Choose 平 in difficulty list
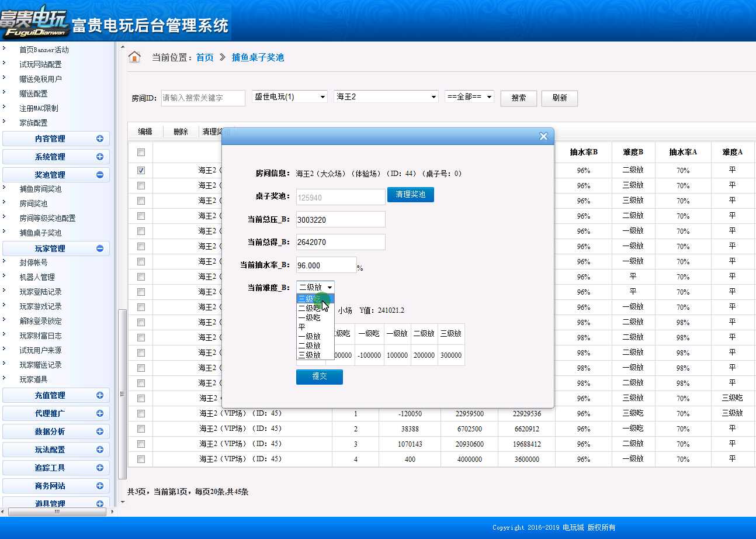 click(315, 327)
